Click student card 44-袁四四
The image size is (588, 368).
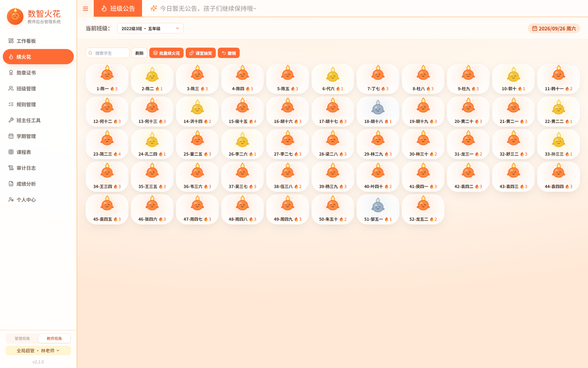[559, 177]
